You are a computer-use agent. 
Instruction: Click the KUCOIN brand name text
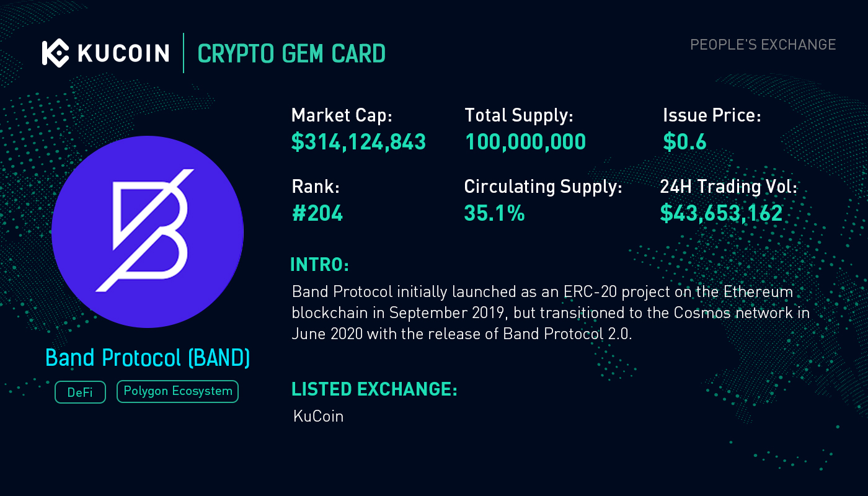tap(123, 53)
